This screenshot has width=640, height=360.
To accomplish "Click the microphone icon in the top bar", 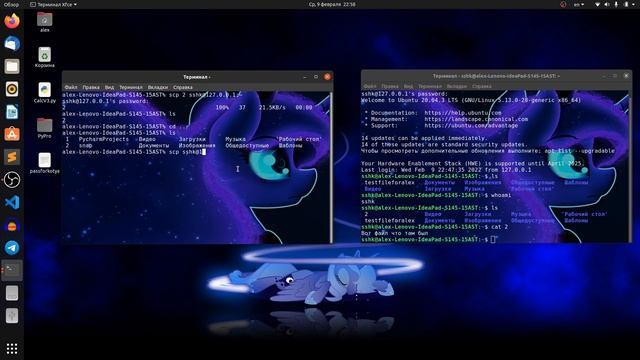I will pos(616,4).
